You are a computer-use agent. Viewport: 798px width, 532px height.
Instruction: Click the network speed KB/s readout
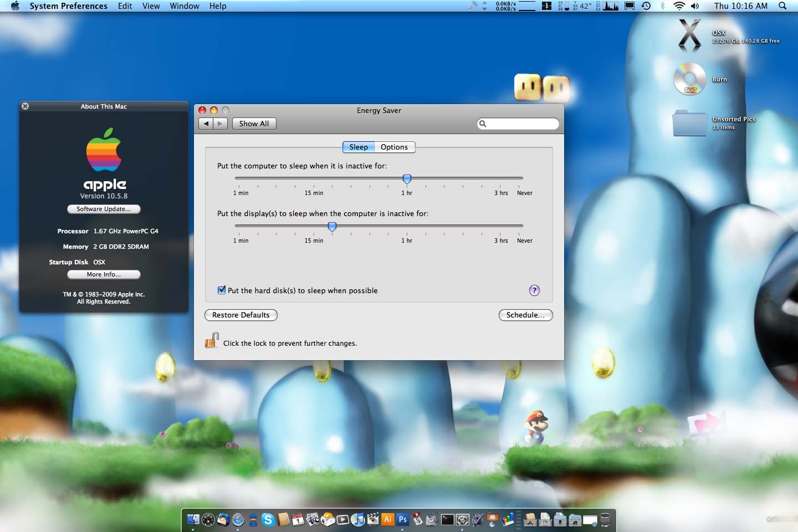506,6
